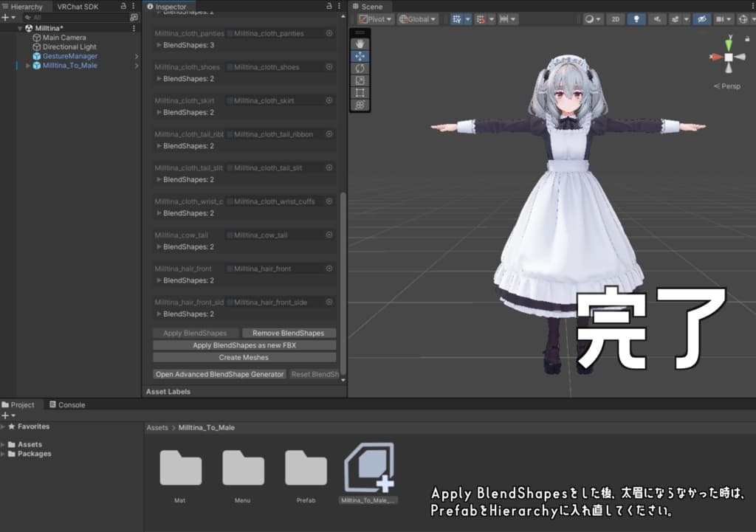Click the Gizmos icon in Scene toolbar
The image size is (756, 532).
(x=743, y=18)
